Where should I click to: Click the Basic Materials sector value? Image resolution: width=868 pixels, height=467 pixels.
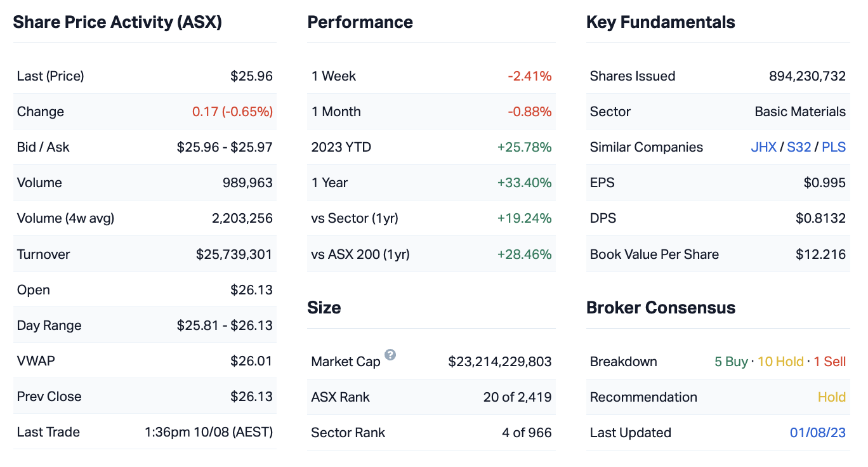[x=799, y=112]
